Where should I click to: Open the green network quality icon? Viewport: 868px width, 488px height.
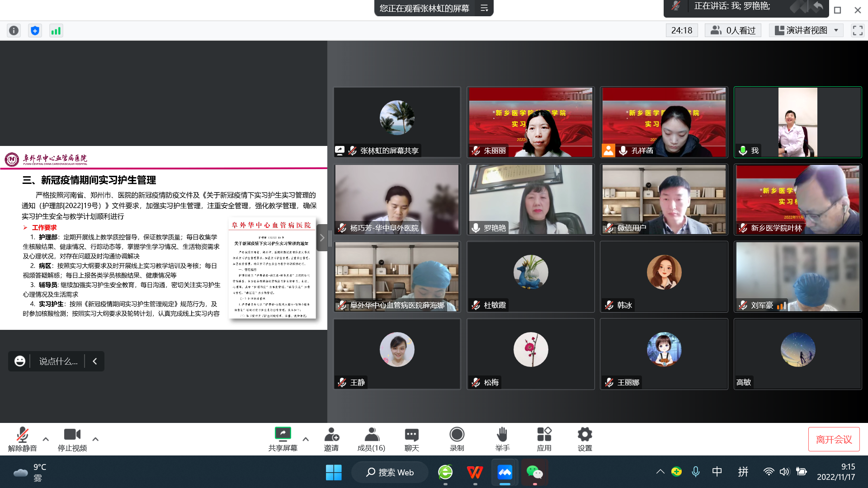(x=56, y=30)
